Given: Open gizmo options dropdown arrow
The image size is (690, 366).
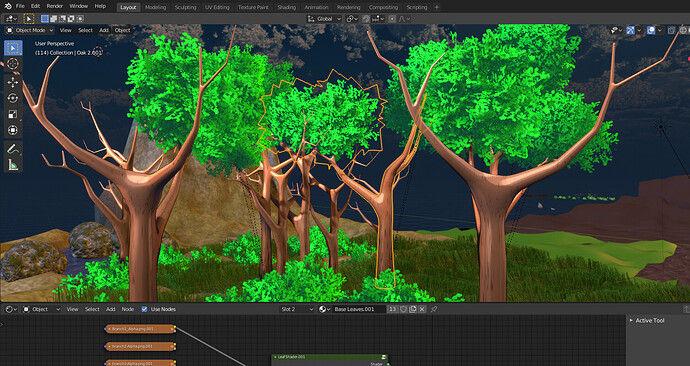Looking at the screenshot, I should [639, 30].
